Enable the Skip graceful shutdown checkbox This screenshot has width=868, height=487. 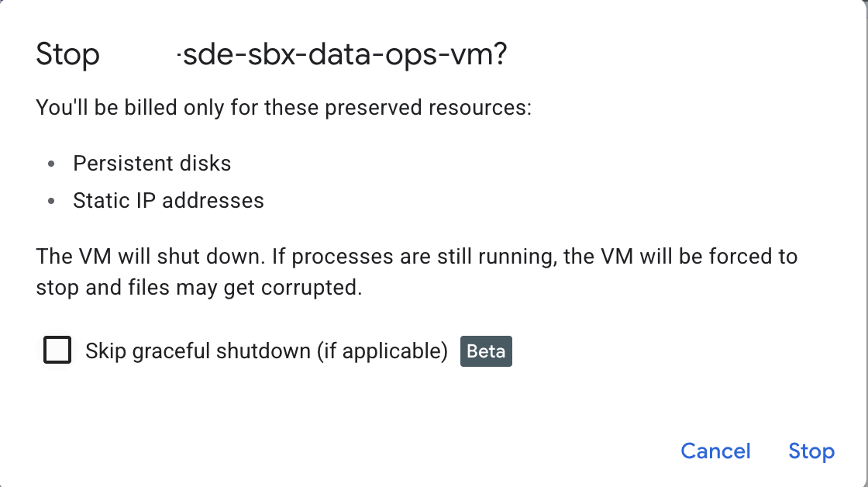click(58, 351)
